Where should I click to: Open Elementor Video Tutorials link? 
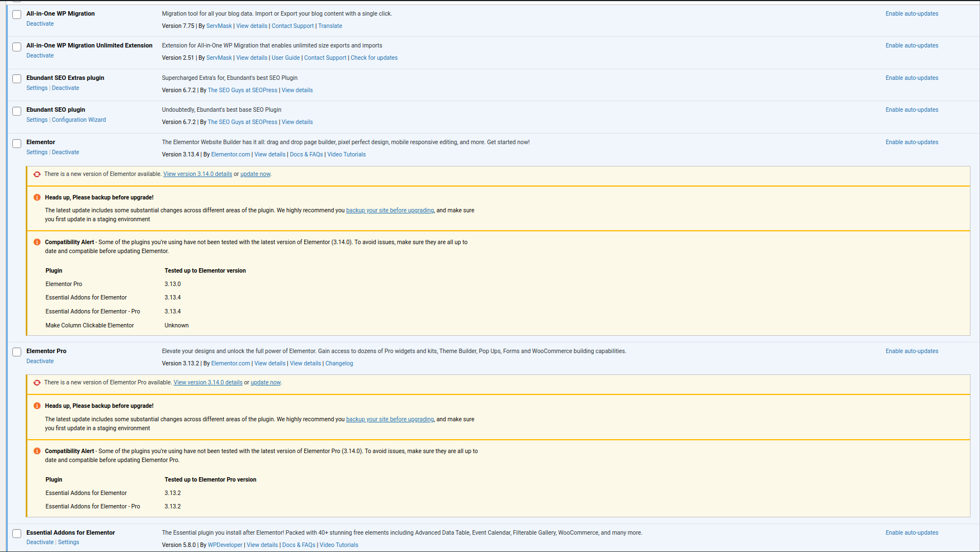pyautogui.click(x=346, y=155)
